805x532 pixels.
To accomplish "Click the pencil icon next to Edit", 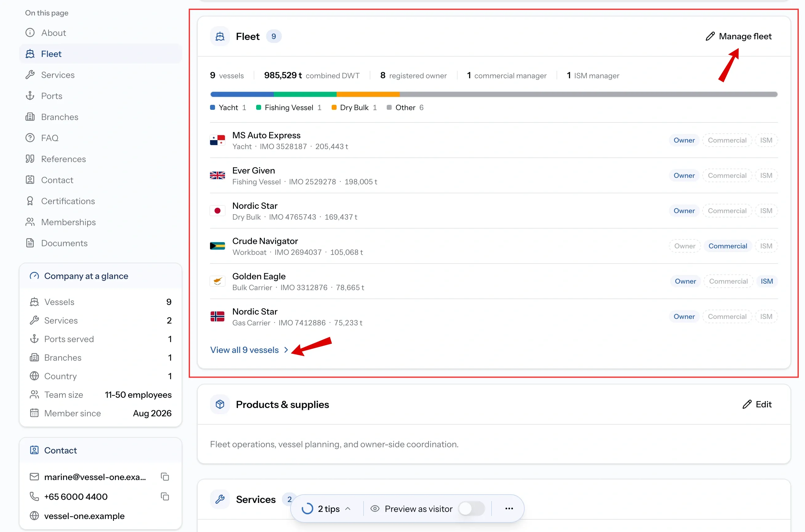I will pyautogui.click(x=747, y=404).
